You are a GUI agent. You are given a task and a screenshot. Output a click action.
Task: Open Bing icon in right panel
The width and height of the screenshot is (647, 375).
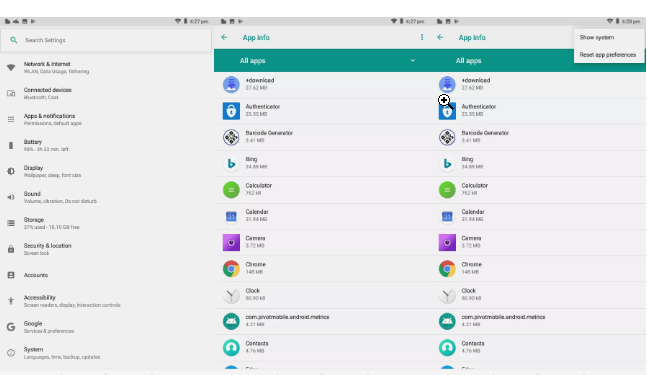coord(447,163)
